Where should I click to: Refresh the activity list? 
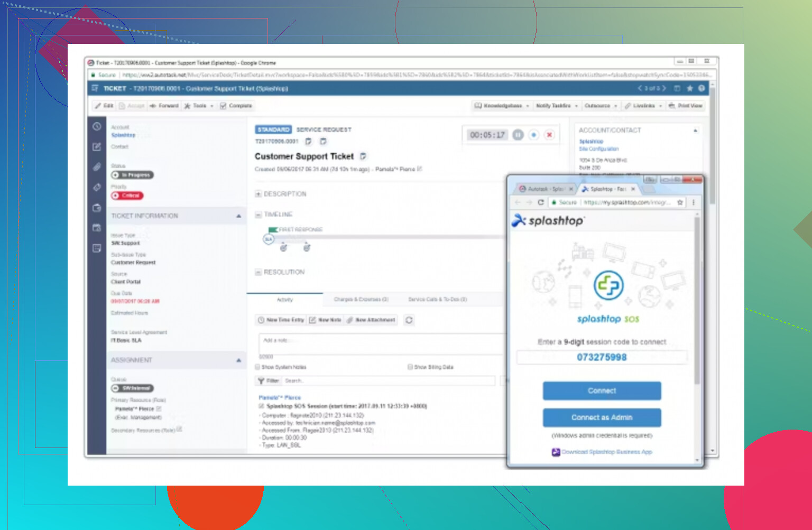point(409,320)
